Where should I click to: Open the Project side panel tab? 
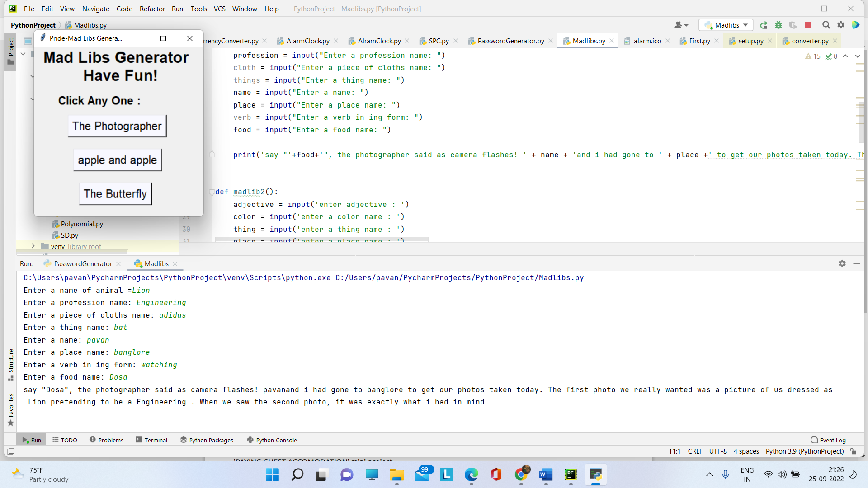click(11, 52)
